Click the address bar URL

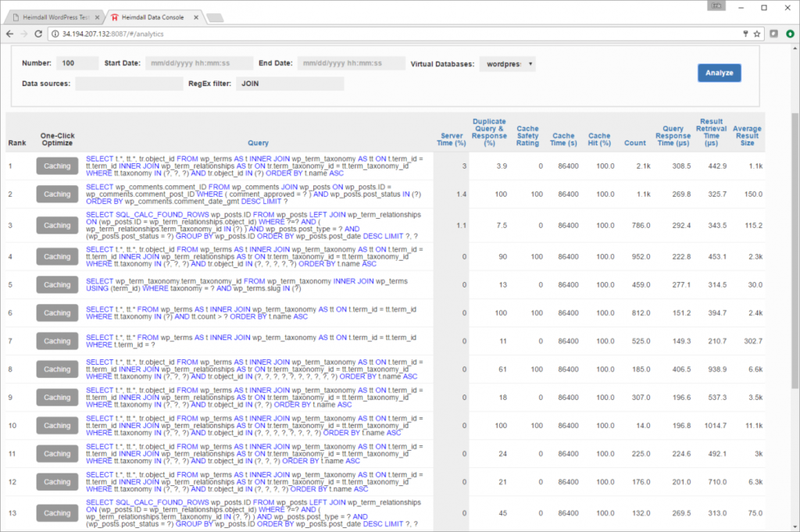pos(112,34)
